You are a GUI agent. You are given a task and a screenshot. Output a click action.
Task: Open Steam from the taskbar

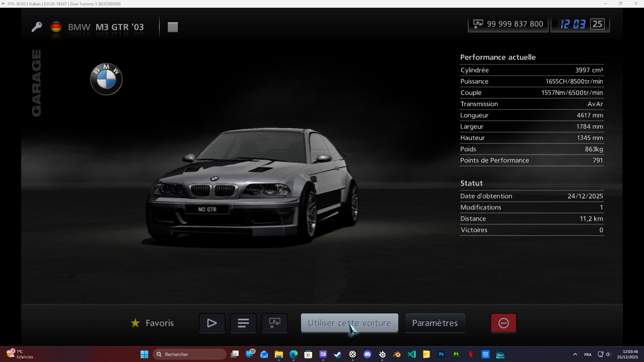point(338,354)
